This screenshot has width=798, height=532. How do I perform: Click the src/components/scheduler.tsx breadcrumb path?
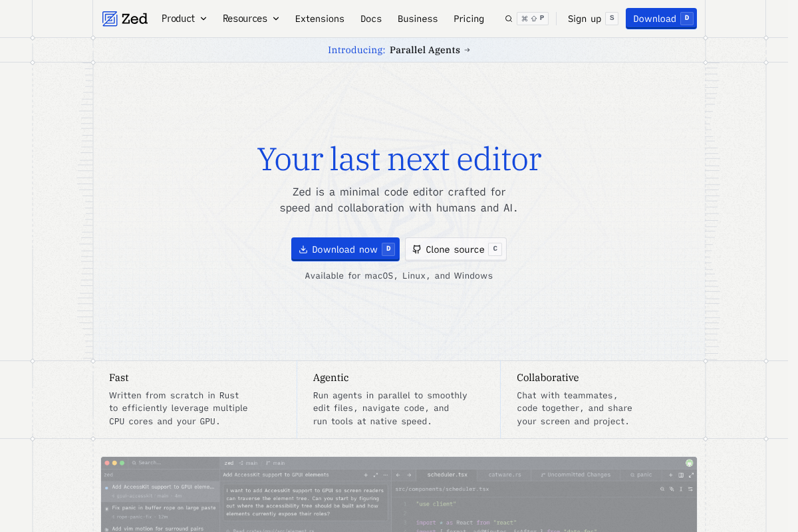[442, 489]
